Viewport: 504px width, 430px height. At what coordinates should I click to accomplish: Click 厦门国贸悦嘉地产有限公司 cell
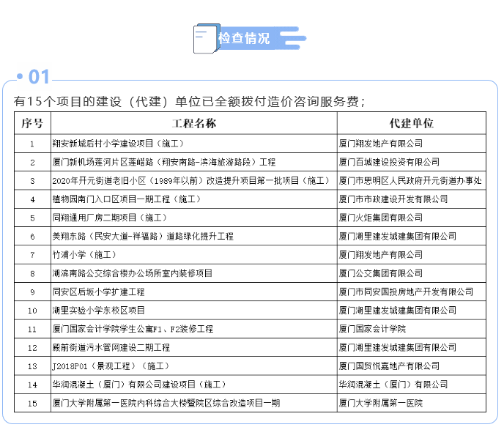click(x=412, y=366)
